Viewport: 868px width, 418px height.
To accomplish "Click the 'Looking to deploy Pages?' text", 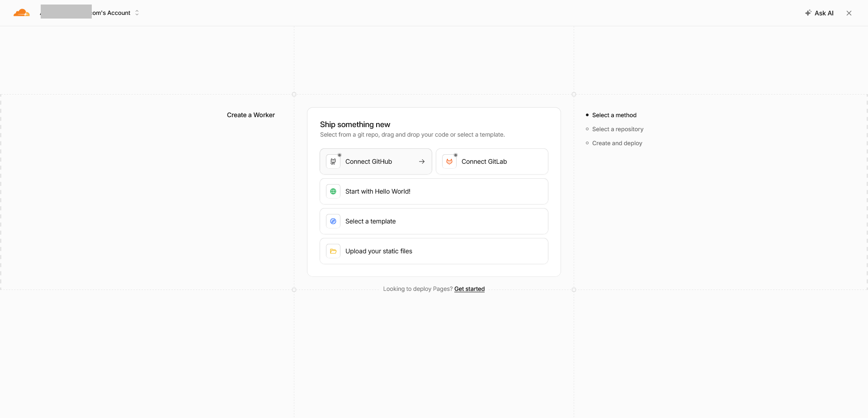I will click(418, 289).
